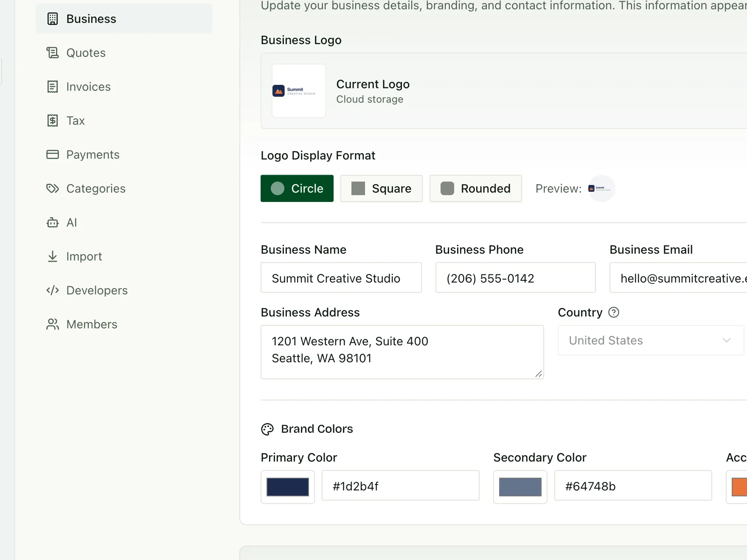Screen dimensions: 747x560
Task: Click the Brand Colors palette icon
Action: (x=267, y=429)
